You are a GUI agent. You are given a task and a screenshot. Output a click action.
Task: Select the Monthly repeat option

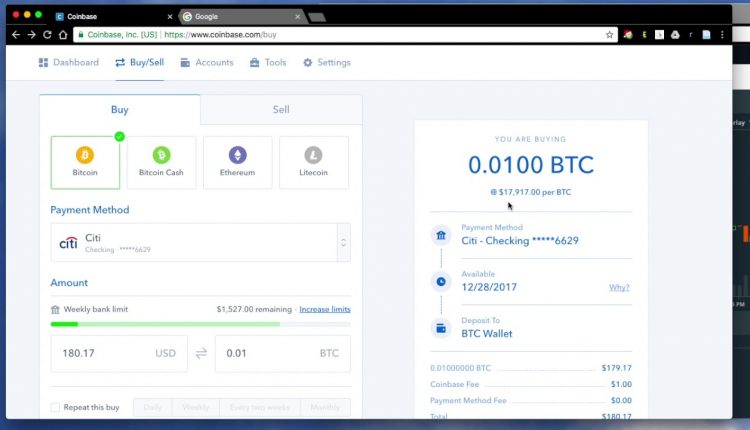(x=325, y=408)
